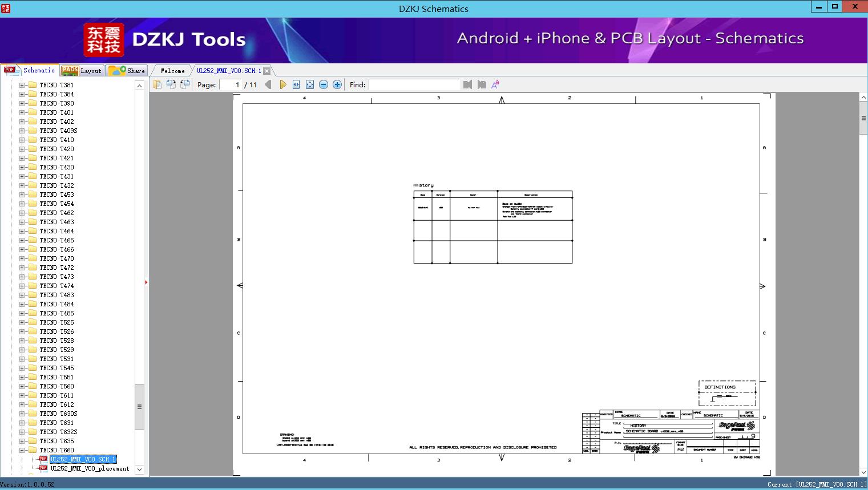
Task: Click the TECNO T545 folder icon
Action: point(33,368)
